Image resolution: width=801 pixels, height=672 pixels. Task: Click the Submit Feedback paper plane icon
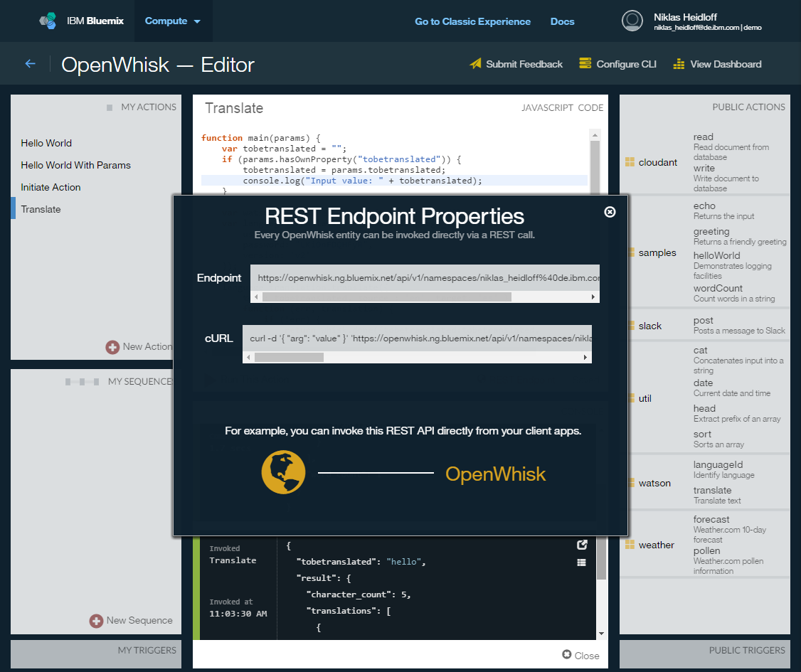(x=476, y=64)
